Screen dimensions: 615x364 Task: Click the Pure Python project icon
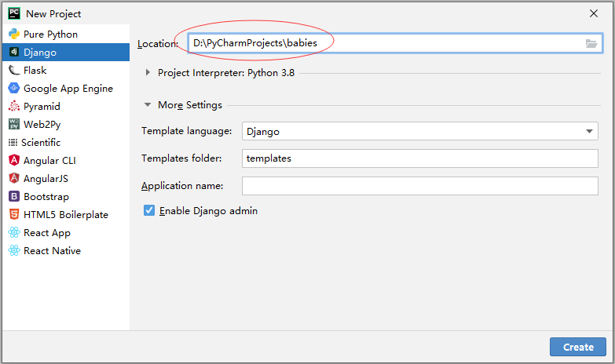point(14,35)
